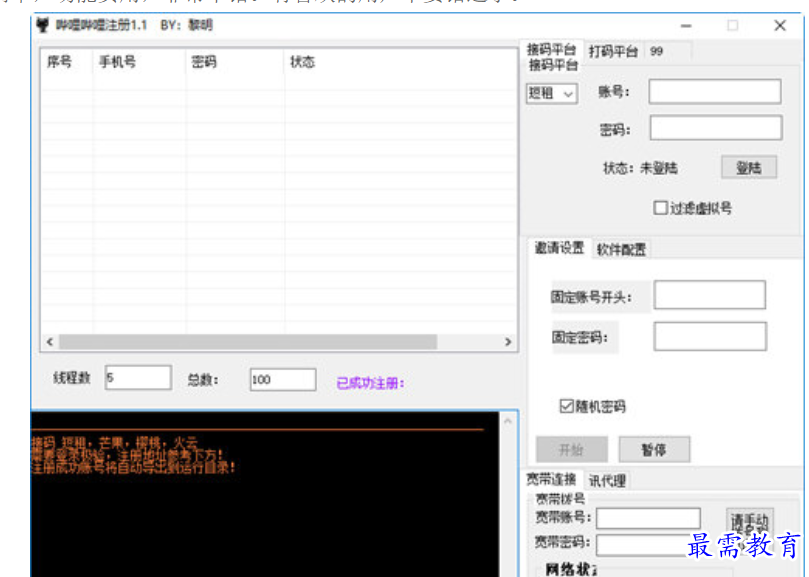This screenshot has width=809, height=577.
Task: Focus the 宽带账号 input field
Action: pyautogui.click(x=648, y=518)
